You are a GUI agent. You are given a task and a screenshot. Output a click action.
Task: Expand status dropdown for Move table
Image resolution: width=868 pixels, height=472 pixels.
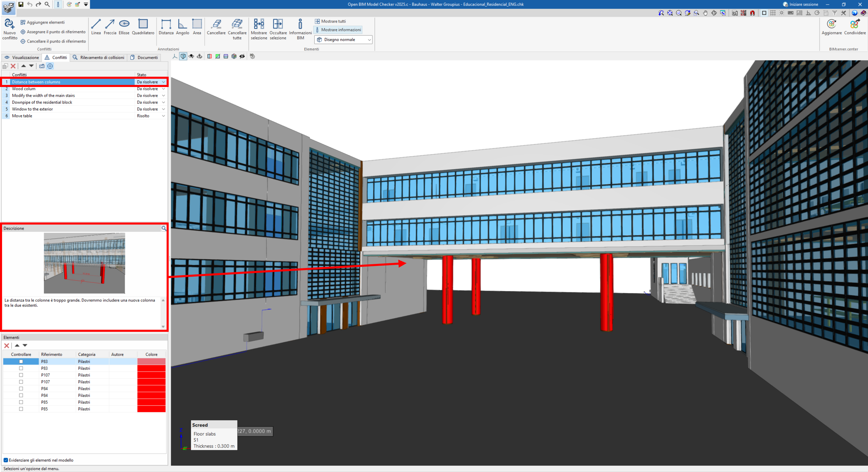[163, 116]
